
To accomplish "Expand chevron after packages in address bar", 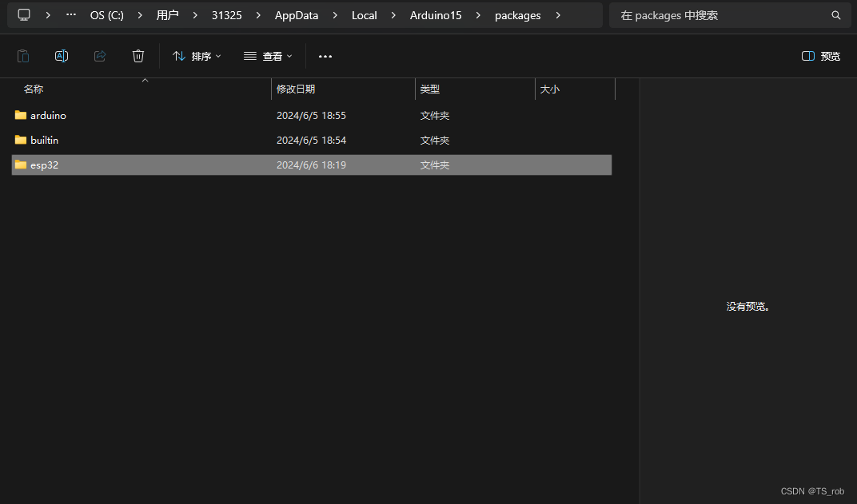I will pyautogui.click(x=558, y=15).
